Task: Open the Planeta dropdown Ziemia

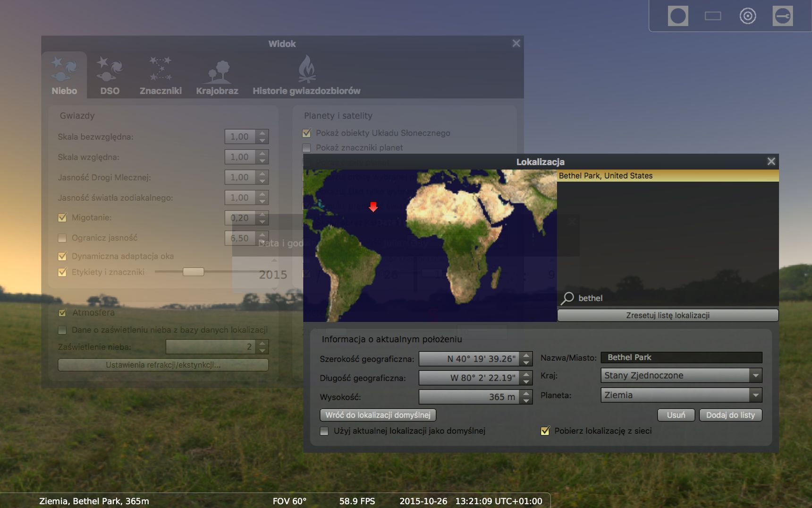Action: point(681,395)
